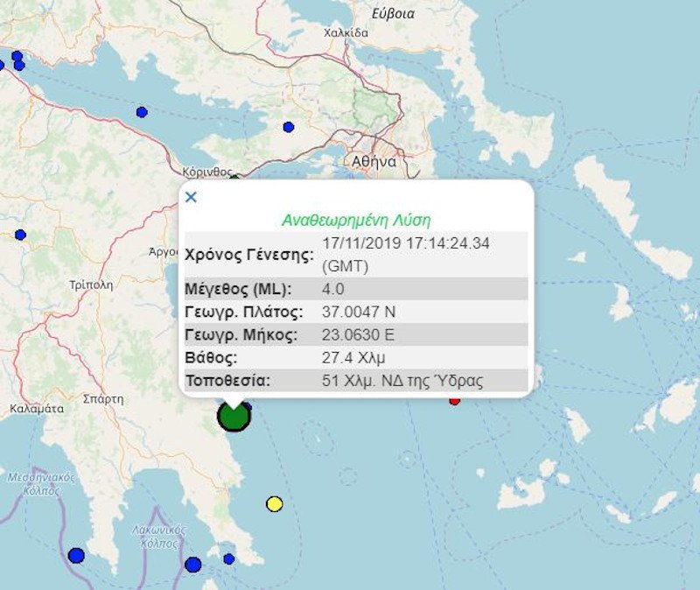Select the Καλαμάτα label on the map

37,410
